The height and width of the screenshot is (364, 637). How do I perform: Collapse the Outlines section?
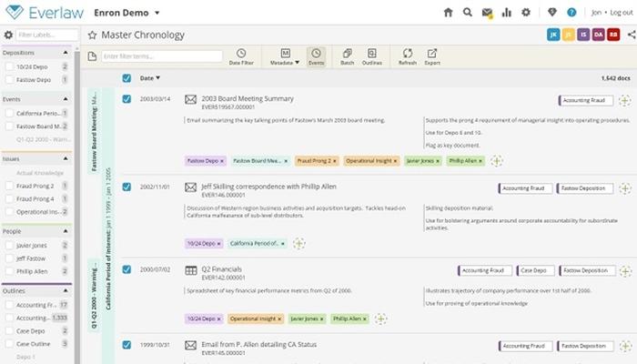[x=66, y=291]
